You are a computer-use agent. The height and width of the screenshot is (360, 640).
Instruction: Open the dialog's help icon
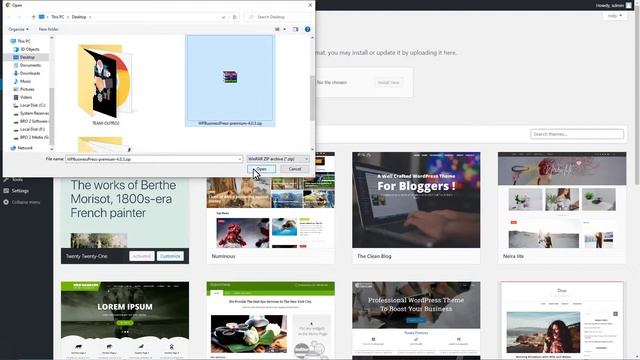pos(307,29)
